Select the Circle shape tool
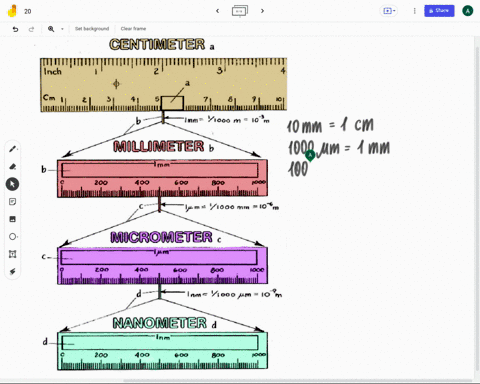 click(12, 237)
